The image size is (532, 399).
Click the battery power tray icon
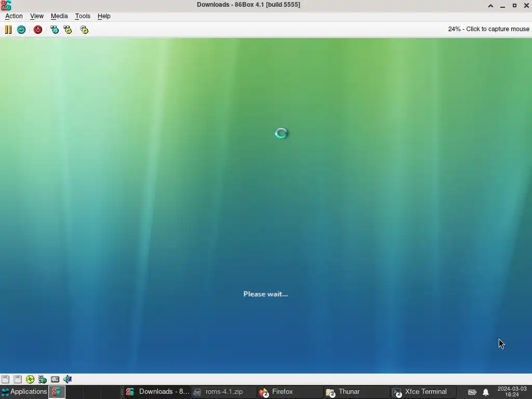(472, 392)
